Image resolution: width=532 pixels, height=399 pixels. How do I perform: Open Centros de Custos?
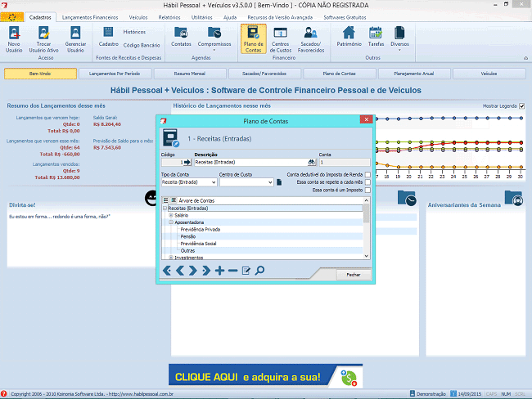pos(281,39)
